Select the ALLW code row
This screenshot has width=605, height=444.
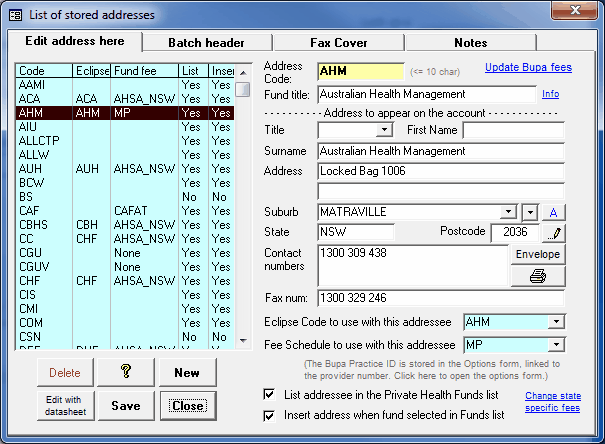click(x=125, y=155)
